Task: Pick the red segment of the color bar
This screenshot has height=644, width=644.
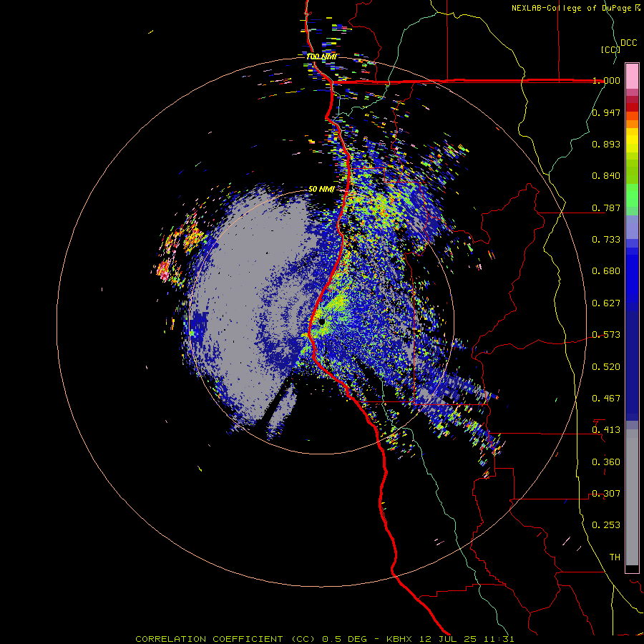Action: tap(632, 107)
